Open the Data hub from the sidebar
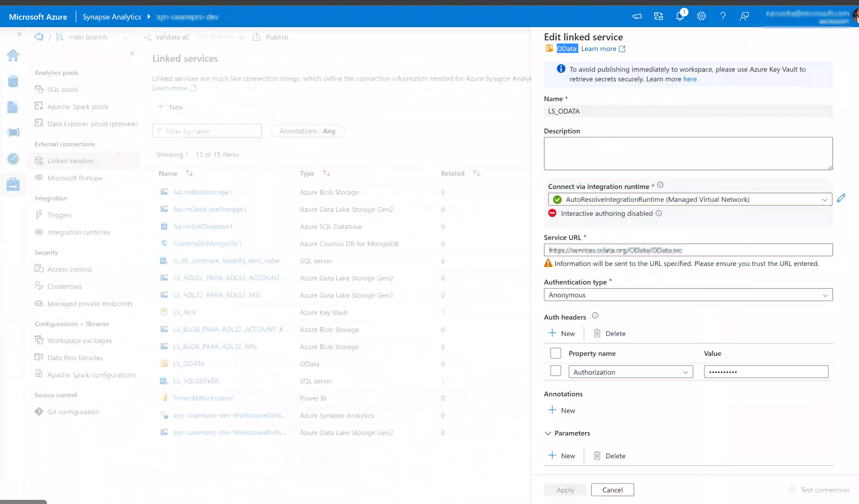The width and height of the screenshot is (859, 504). (x=13, y=81)
